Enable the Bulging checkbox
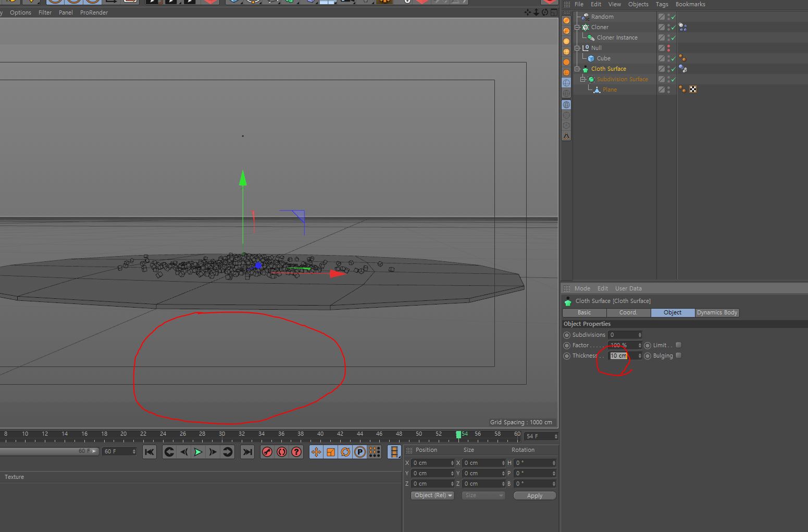 pos(678,356)
